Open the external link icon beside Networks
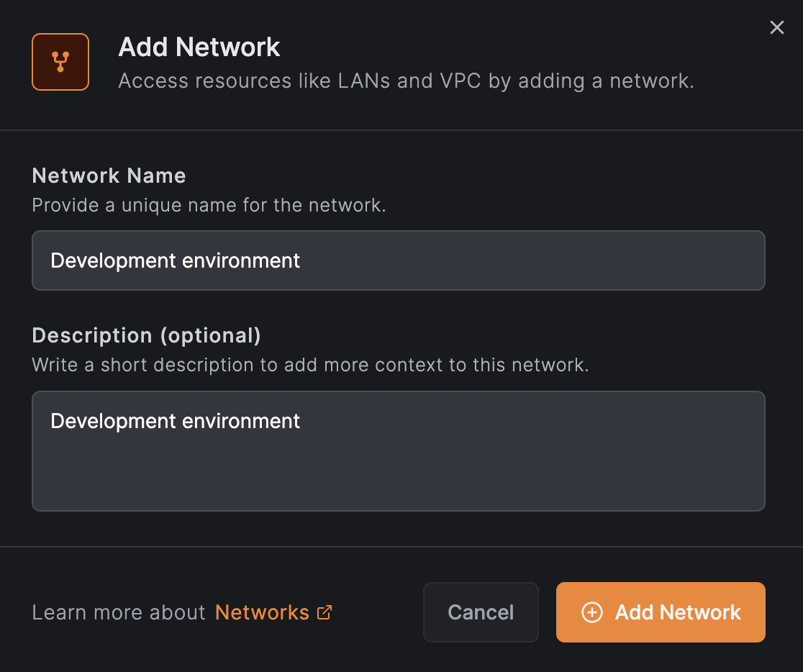 pyautogui.click(x=325, y=612)
